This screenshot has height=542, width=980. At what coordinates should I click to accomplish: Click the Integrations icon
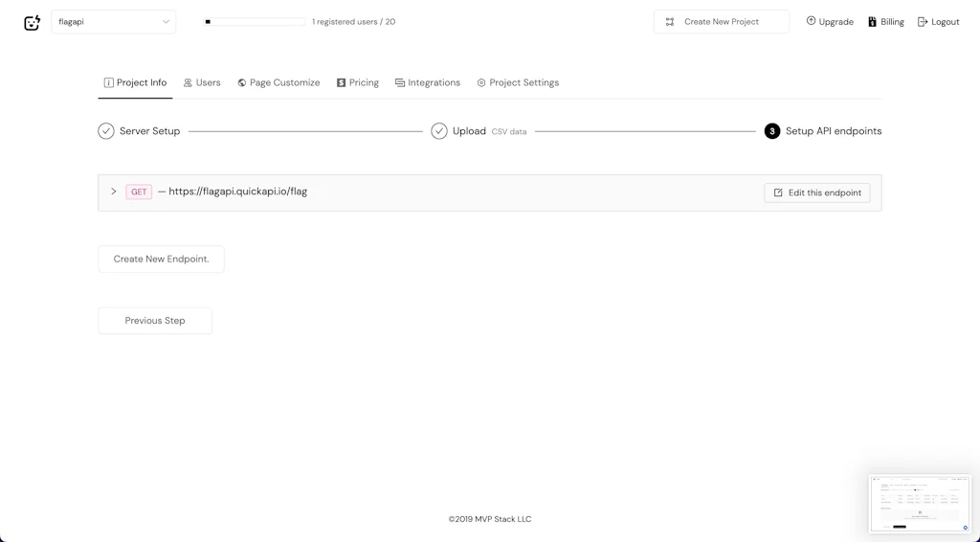(400, 82)
